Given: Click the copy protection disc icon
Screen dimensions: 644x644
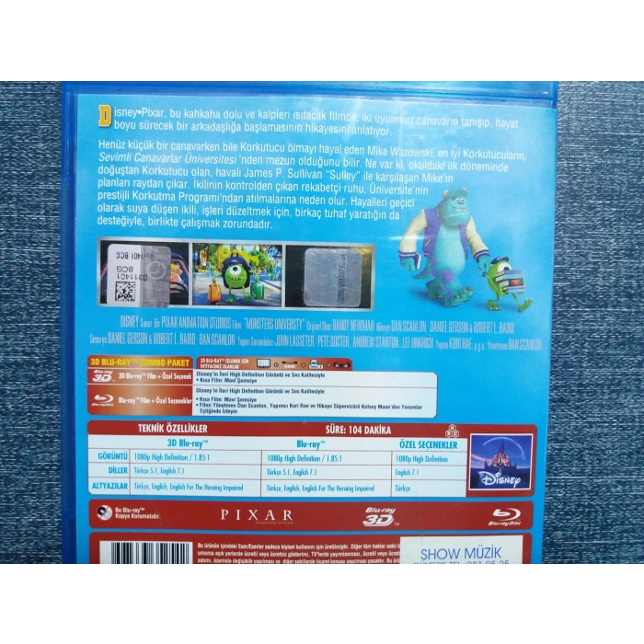Looking at the screenshot, I should point(104,512).
